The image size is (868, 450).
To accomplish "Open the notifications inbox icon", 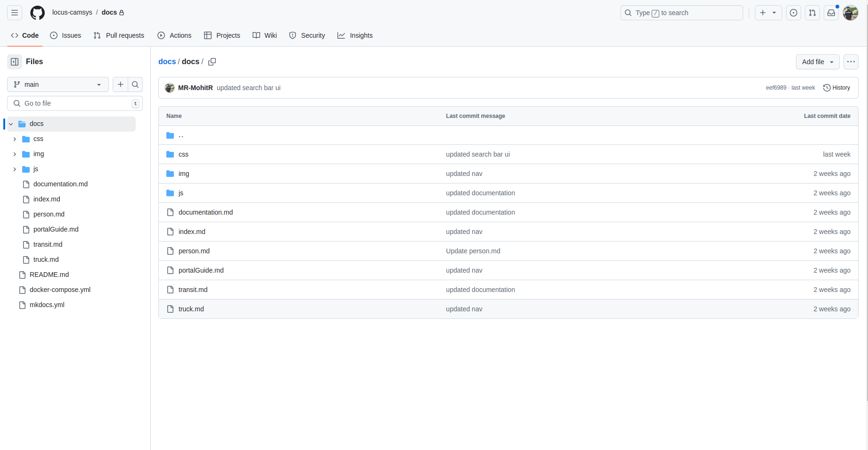I will click(831, 13).
